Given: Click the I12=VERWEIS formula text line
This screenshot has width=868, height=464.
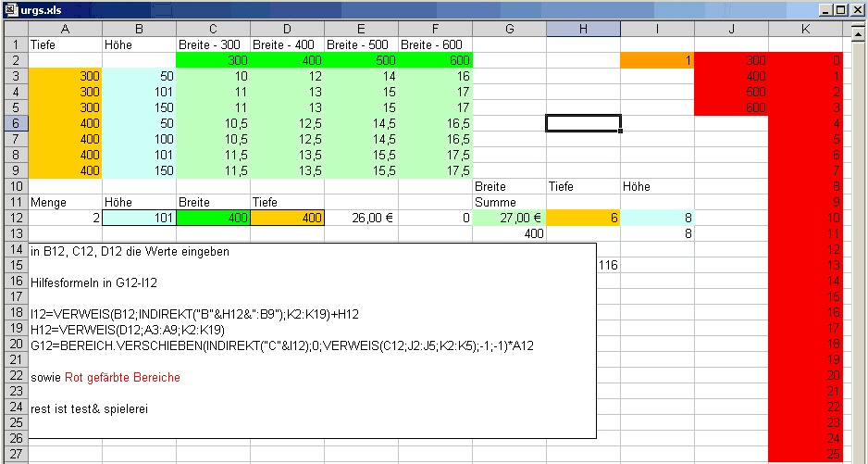Looking at the screenshot, I should point(195,315).
